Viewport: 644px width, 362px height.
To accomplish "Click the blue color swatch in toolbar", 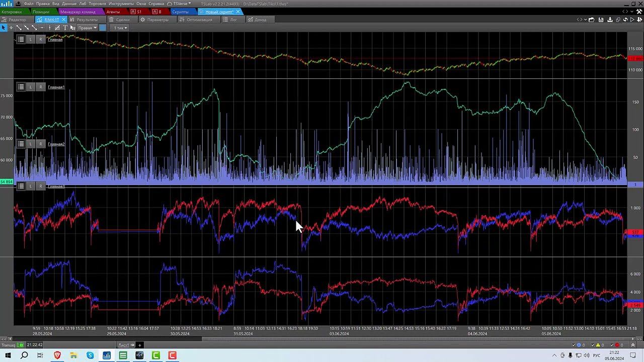I will pyautogui.click(x=103, y=28).
